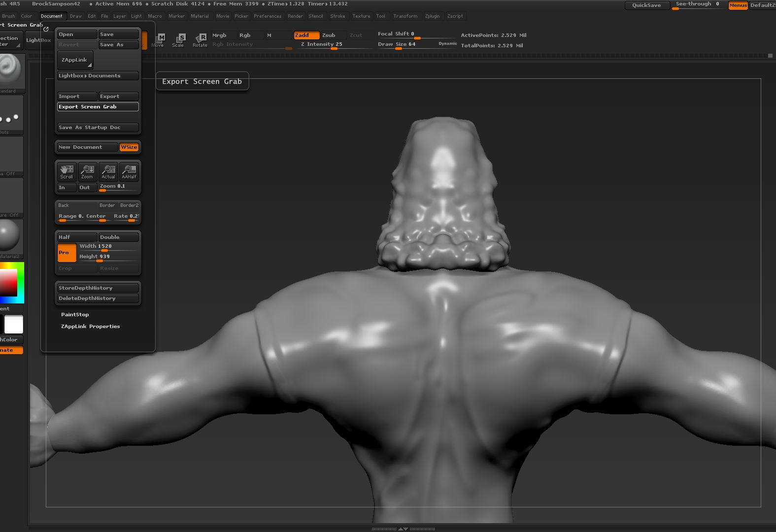Select the Scroll document icon
This screenshot has height=532, width=776.
(67, 171)
